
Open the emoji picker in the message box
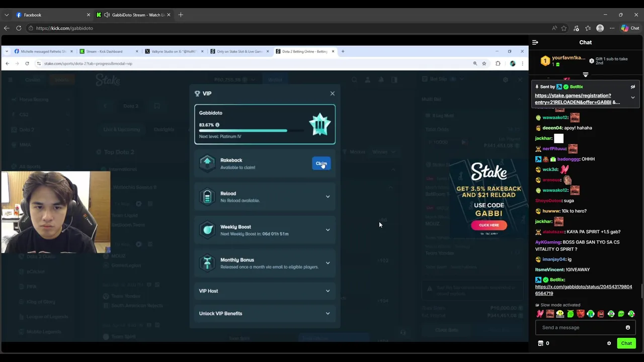(x=627, y=327)
